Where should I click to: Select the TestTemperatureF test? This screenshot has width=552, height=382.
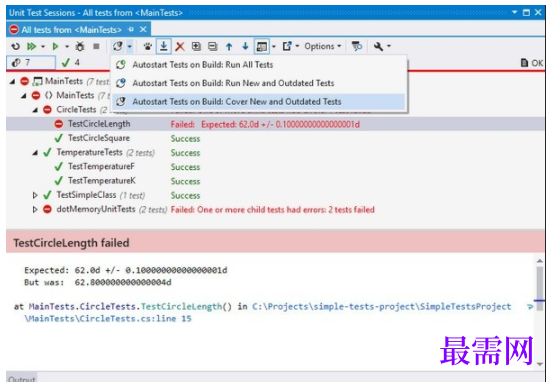(x=275, y=167)
